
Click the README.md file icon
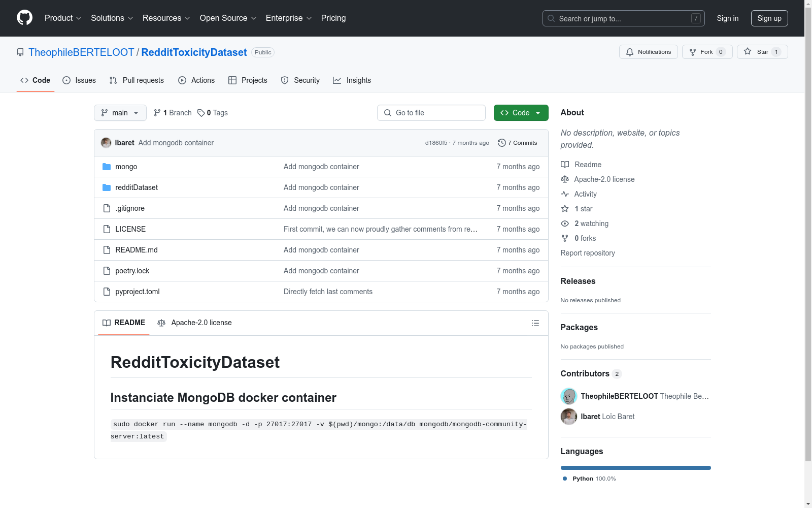click(107, 250)
